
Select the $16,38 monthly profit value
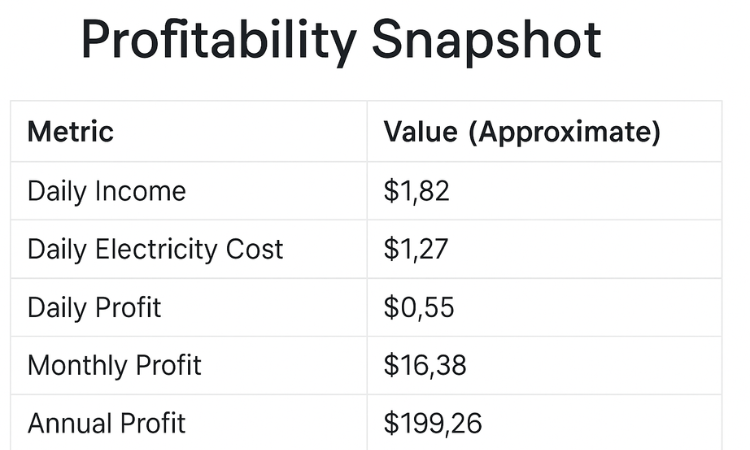(x=425, y=365)
